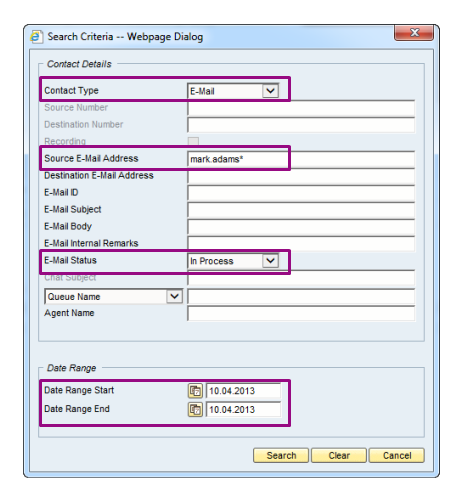Click into the E-Mail ID field
453x491 pixels.
pyautogui.click(x=301, y=193)
